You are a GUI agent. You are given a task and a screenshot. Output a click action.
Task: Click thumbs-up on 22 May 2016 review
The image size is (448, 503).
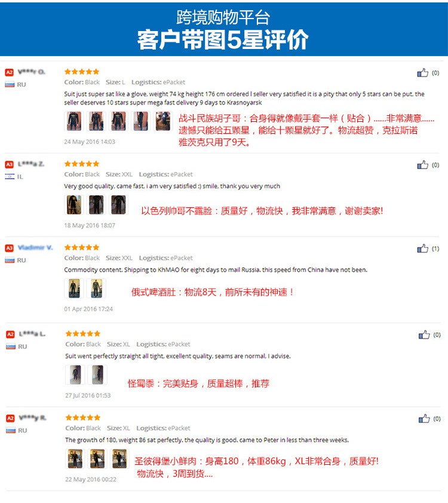click(424, 419)
